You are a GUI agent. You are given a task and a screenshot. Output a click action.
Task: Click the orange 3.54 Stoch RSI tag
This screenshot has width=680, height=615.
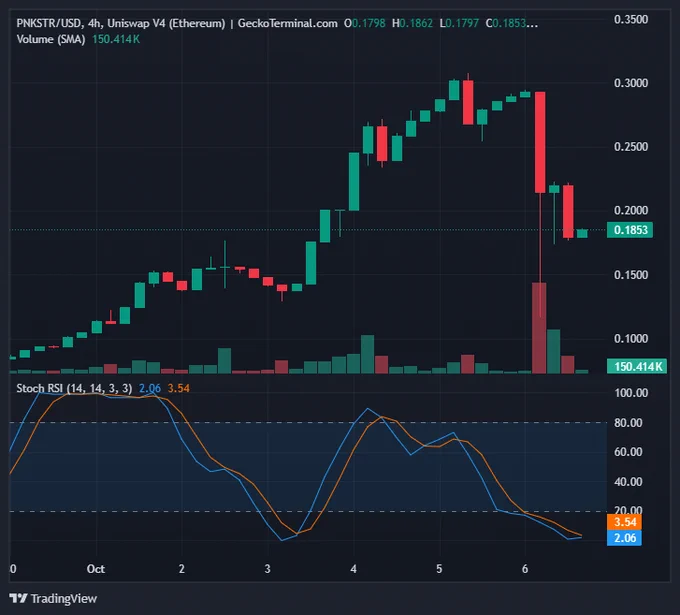coord(624,522)
